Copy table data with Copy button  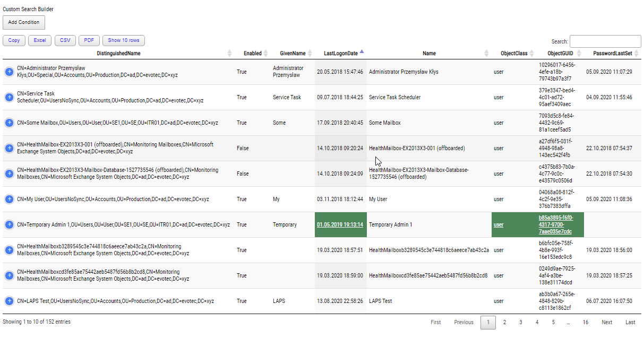[14, 40]
